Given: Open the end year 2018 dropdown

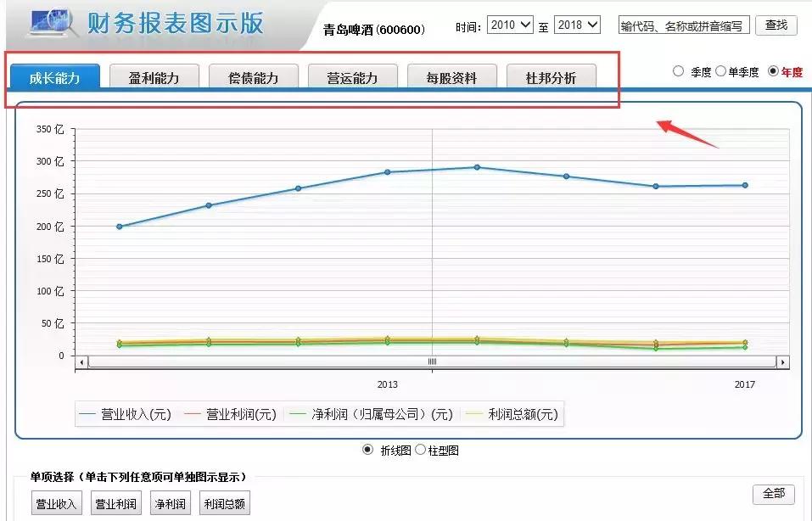Looking at the screenshot, I should coord(577,25).
